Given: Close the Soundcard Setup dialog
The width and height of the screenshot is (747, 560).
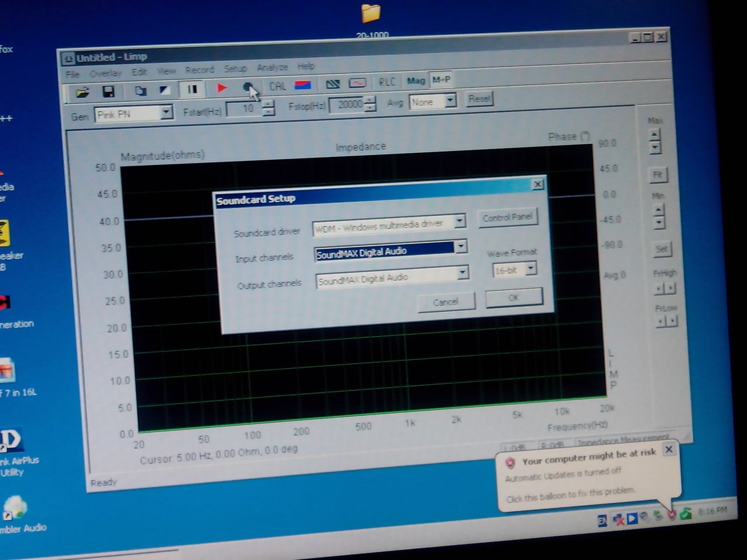Looking at the screenshot, I should click(537, 185).
